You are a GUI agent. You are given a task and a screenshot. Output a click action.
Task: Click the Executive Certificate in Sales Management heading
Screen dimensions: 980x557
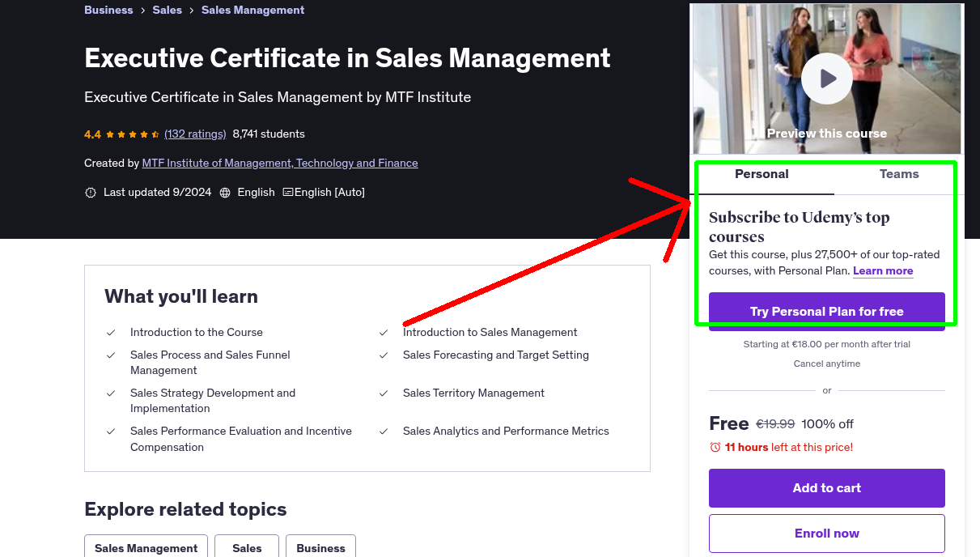[x=347, y=58]
